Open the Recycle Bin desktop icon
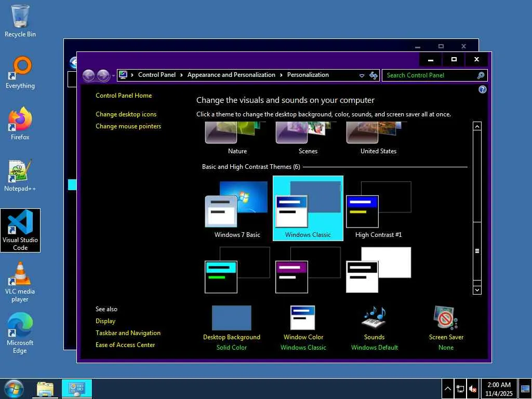 (x=20, y=21)
